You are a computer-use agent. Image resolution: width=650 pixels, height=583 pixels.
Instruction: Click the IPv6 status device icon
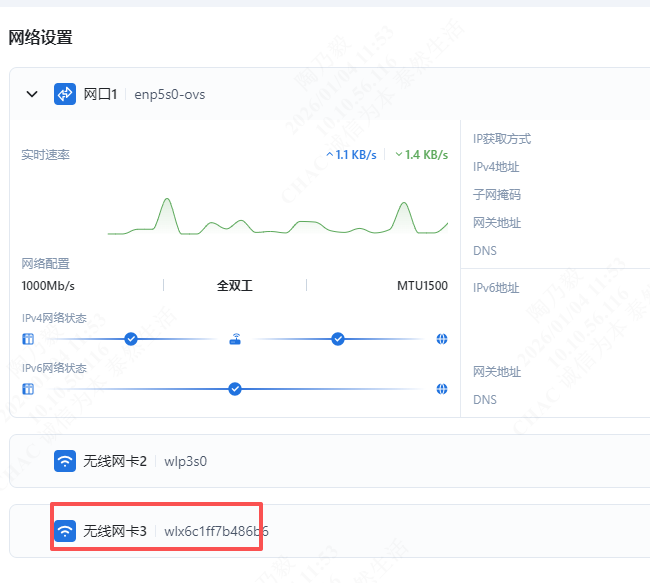tap(28, 389)
